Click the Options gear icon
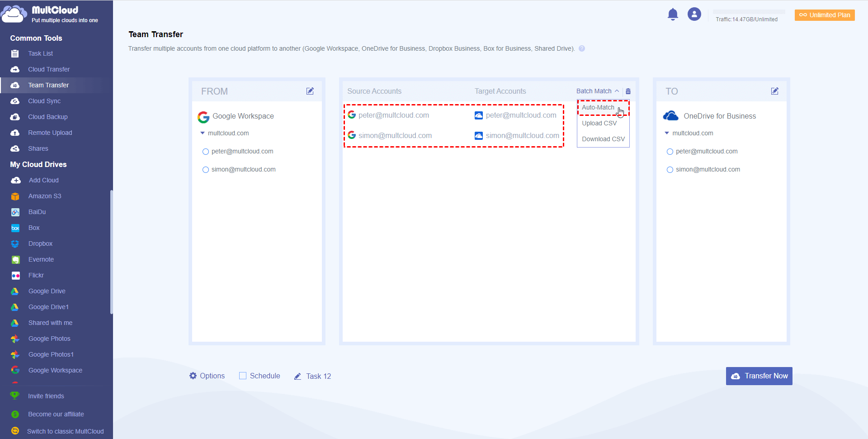The width and height of the screenshot is (868, 439). (x=193, y=376)
